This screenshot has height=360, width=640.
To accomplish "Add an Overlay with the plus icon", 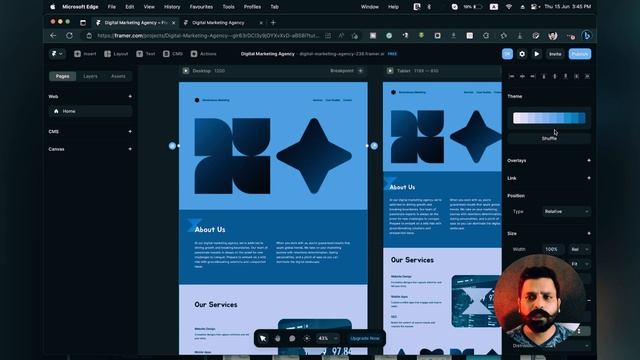I will pos(589,160).
